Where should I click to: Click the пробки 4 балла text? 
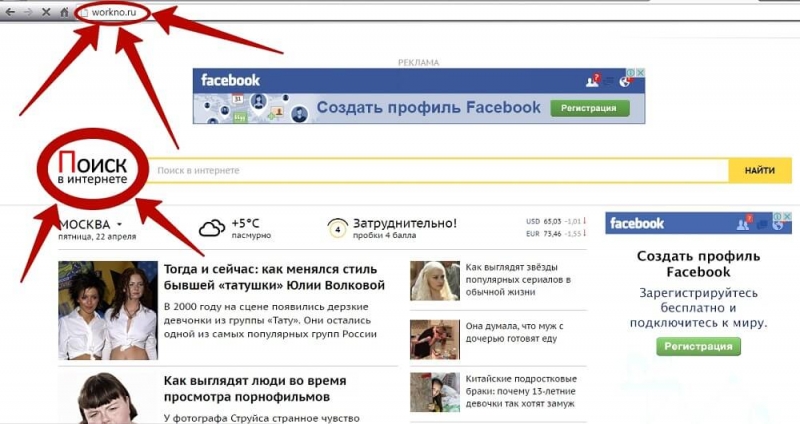(384, 235)
